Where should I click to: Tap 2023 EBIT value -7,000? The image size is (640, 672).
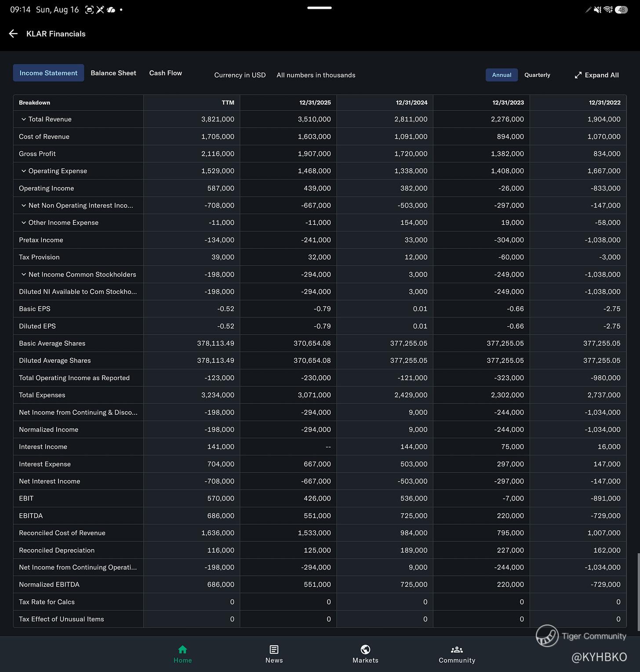point(513,498)
